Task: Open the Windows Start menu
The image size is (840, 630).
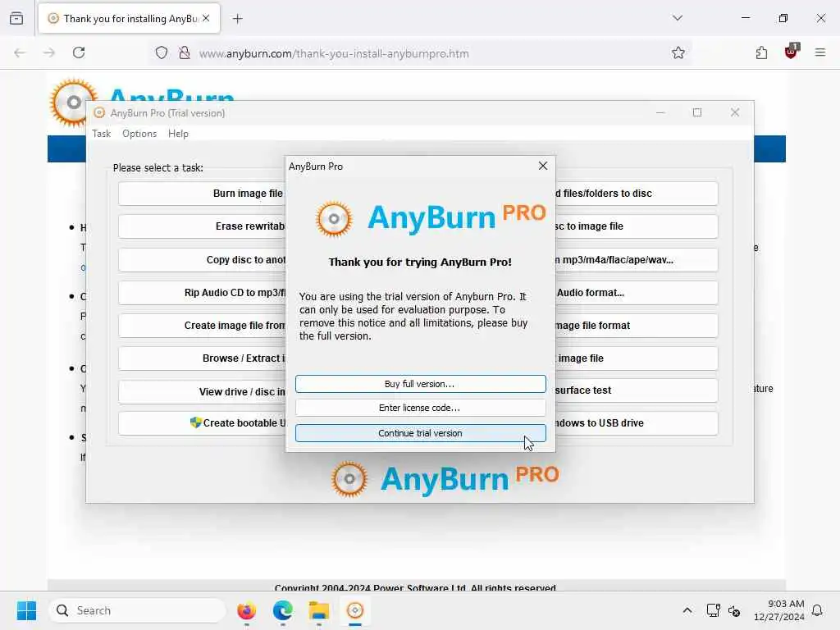Action: click(x=26, y=610)
